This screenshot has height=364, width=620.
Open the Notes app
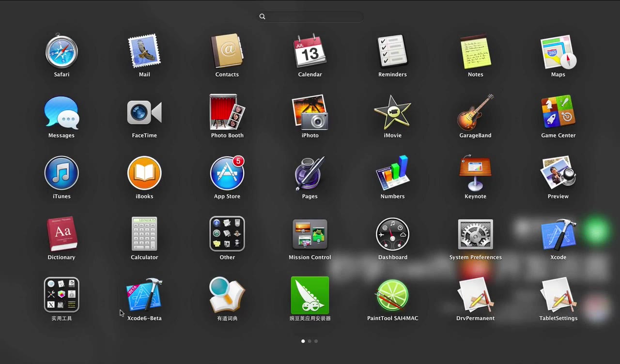(476, 51)
